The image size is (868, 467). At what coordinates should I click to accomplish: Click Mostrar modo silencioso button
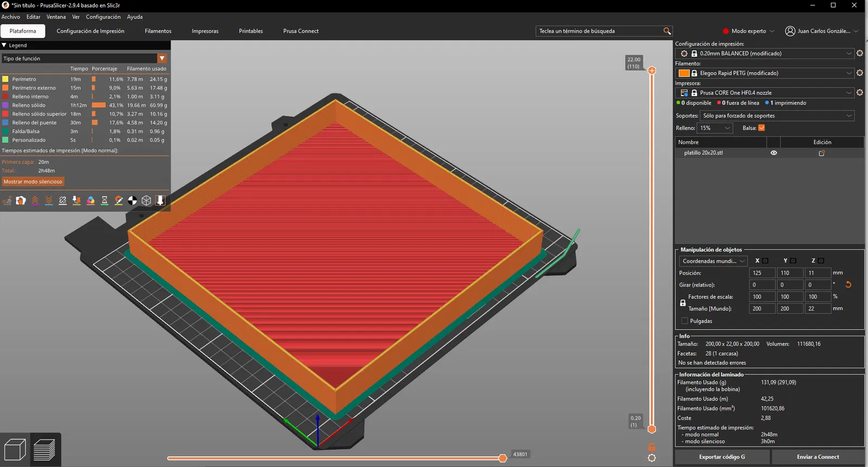tap(33, 182)
